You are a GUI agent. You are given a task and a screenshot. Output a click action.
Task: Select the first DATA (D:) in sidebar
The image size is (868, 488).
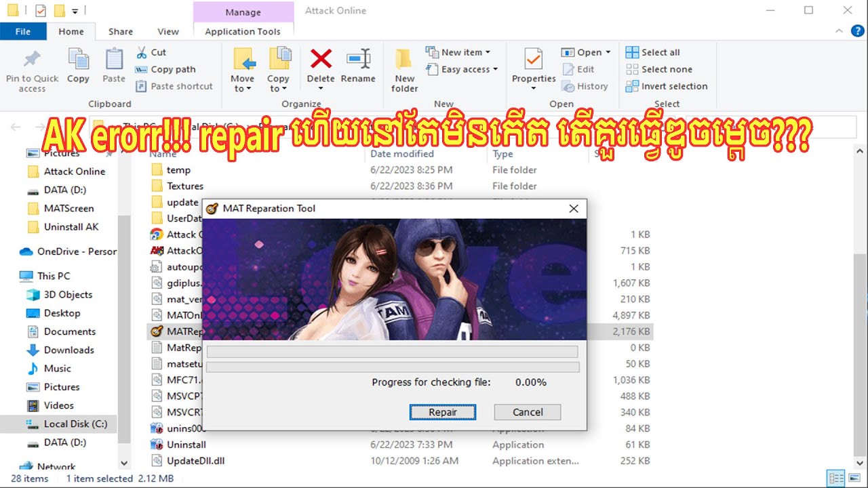(x=57, y=190)
